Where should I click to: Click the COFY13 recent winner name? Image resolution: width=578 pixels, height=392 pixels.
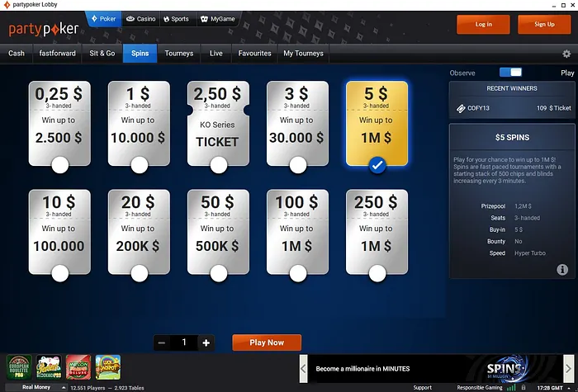coord(478,108)
